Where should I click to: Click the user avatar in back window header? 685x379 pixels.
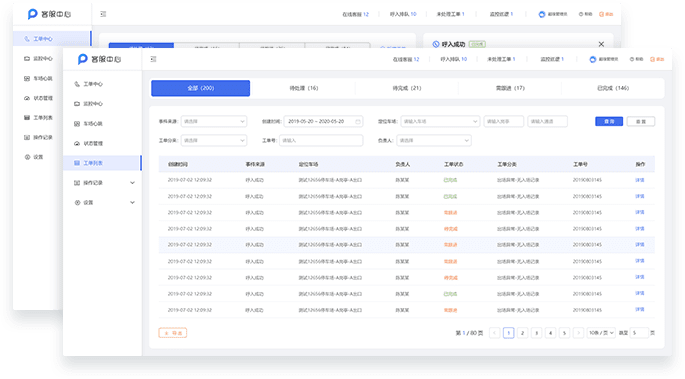pyautogui.click(x=542, y=14)
